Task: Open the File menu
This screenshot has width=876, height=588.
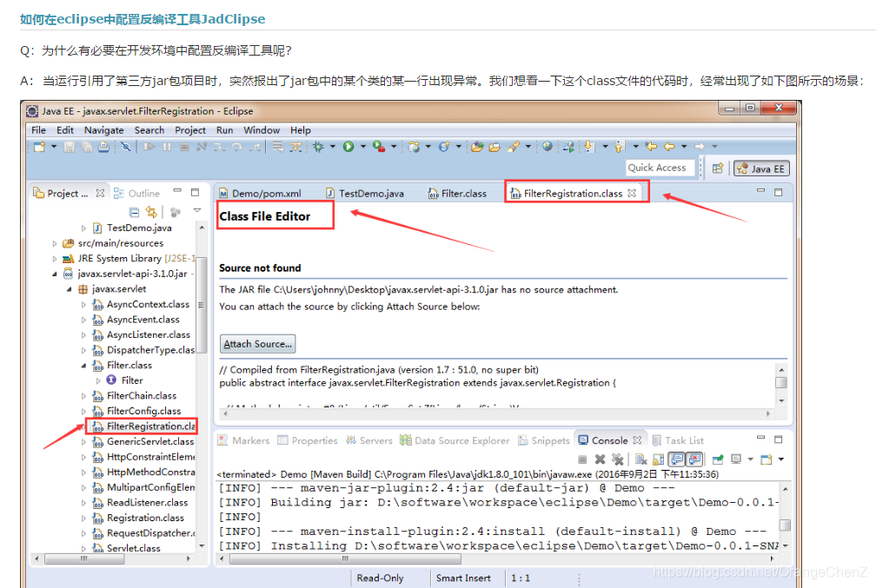Action: pos(38,130)
